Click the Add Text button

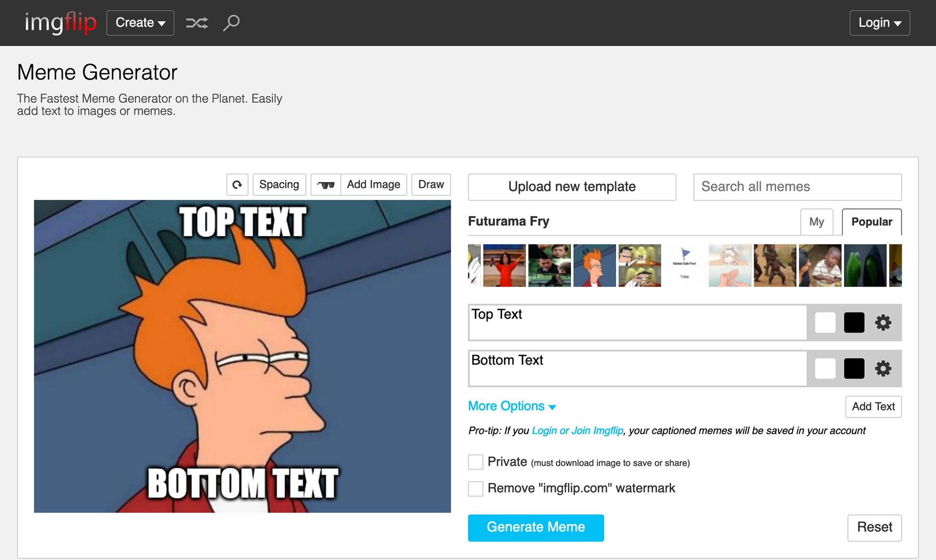point(873,406)
